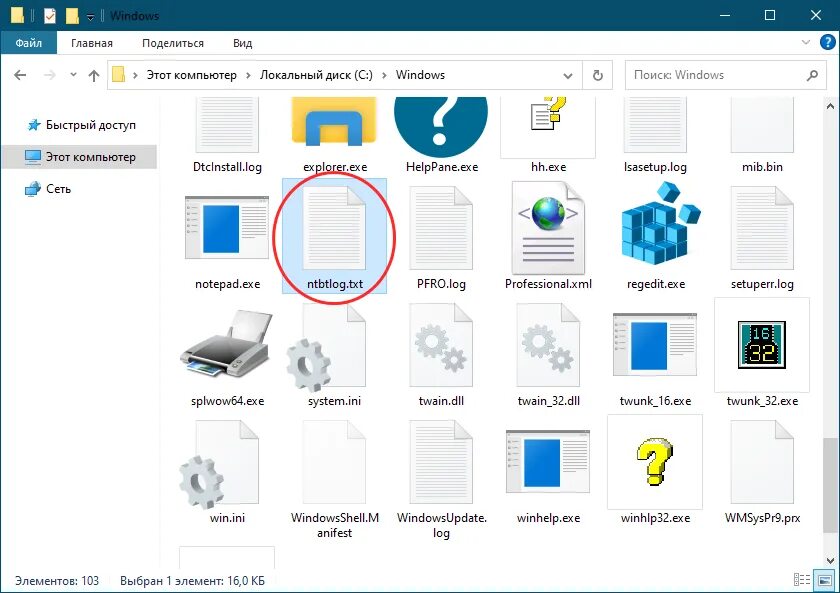Click the folder icon in title bar
Viewport: 840px width, 593px height.
(x=17, y=16)
